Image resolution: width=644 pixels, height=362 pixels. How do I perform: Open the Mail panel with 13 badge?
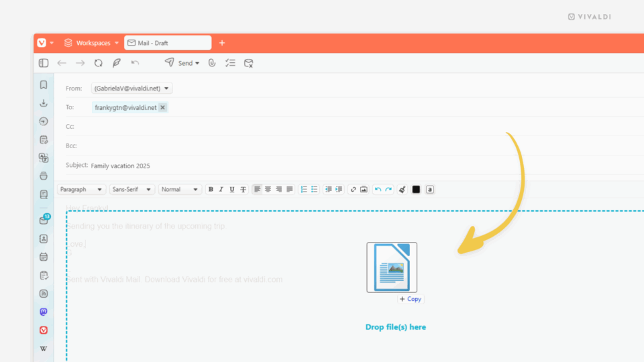[x=44, y=220]
